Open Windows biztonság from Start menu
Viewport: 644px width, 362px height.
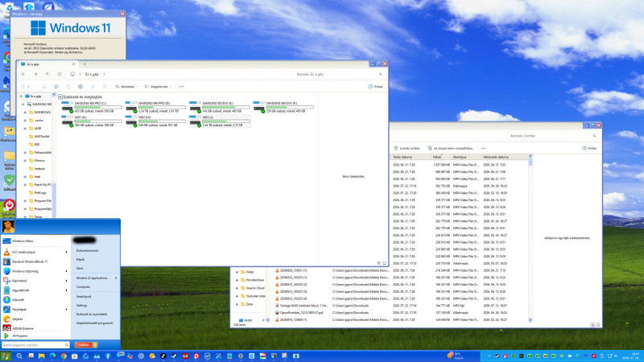tap(35, 271)
